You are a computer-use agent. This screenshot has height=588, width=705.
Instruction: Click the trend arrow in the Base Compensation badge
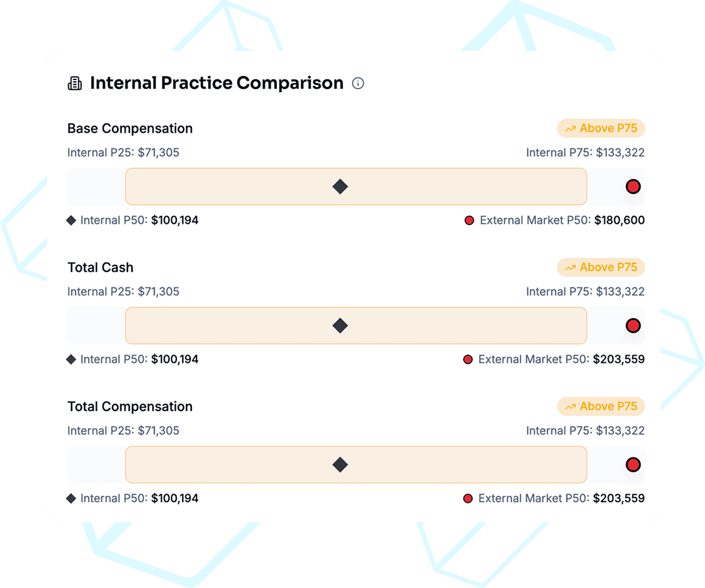[x=571, y=128]
